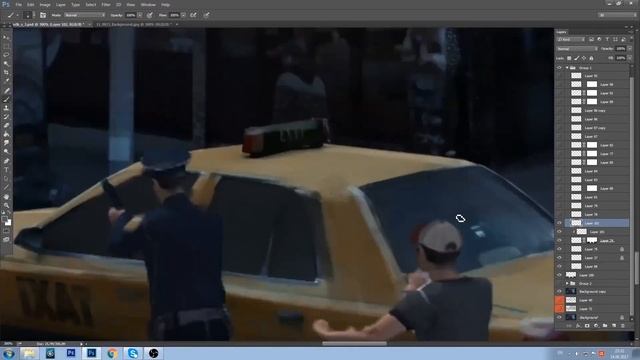
Task: Toggle red-marked Layer 40 visibility box
Action: 559,300
